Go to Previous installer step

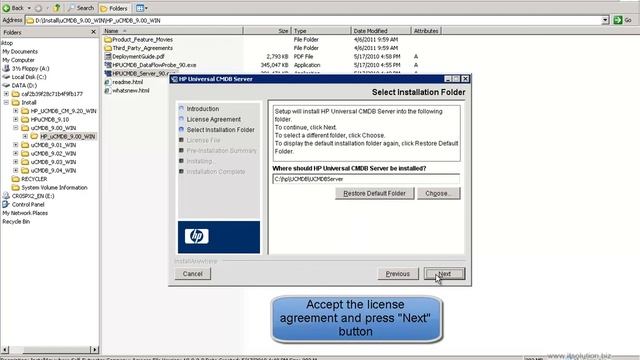(x=398, y=274)
